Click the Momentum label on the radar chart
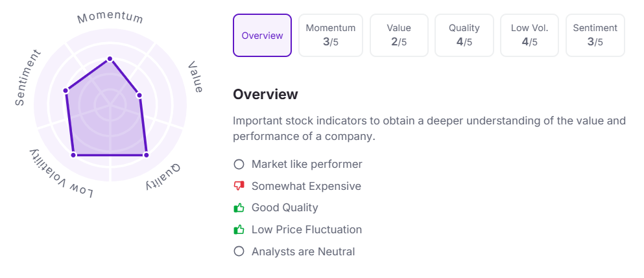This screenshot has width=644, height=278. coord(110,17)
